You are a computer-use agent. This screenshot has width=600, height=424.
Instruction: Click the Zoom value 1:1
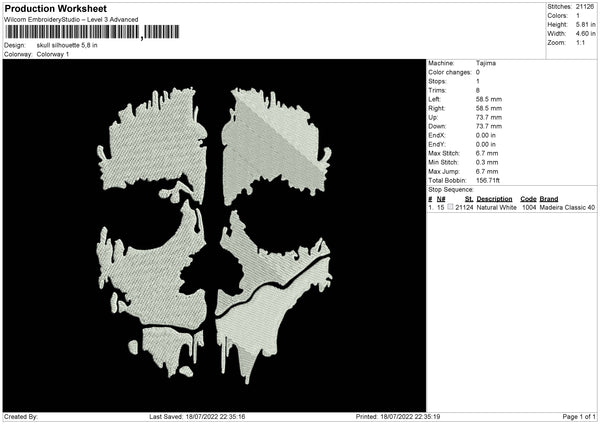(x=580, y=43)
